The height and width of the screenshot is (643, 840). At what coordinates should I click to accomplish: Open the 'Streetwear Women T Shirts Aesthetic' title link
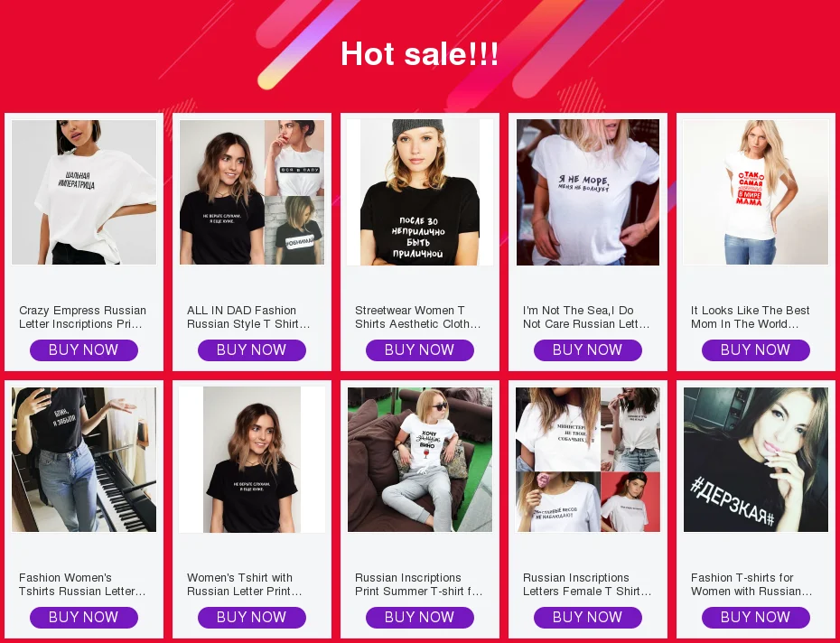[418, 317]
